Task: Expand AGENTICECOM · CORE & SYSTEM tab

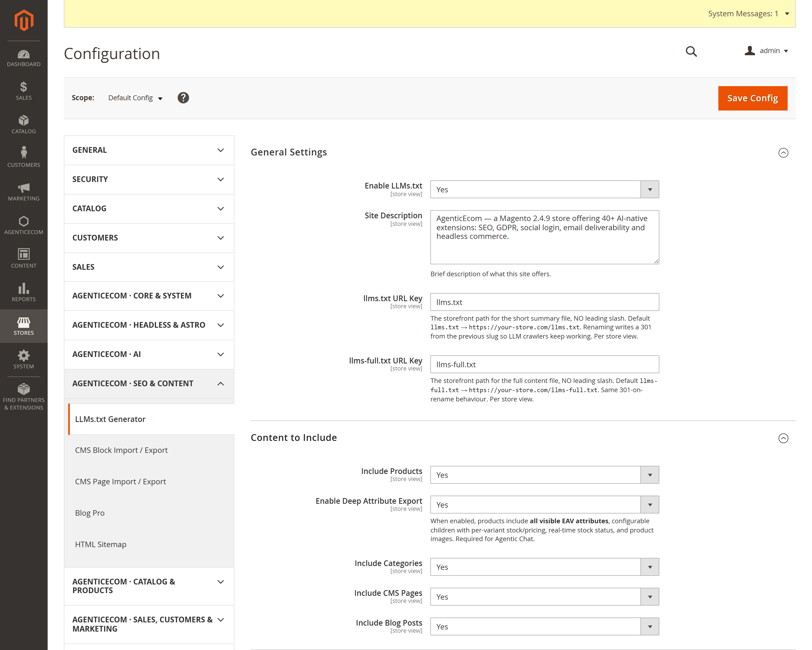Action: 149,296
